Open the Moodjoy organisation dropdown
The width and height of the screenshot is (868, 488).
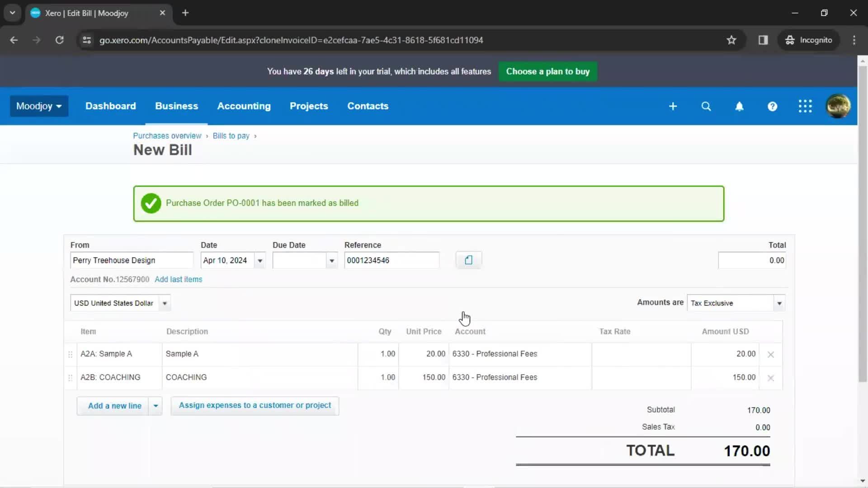39,106
